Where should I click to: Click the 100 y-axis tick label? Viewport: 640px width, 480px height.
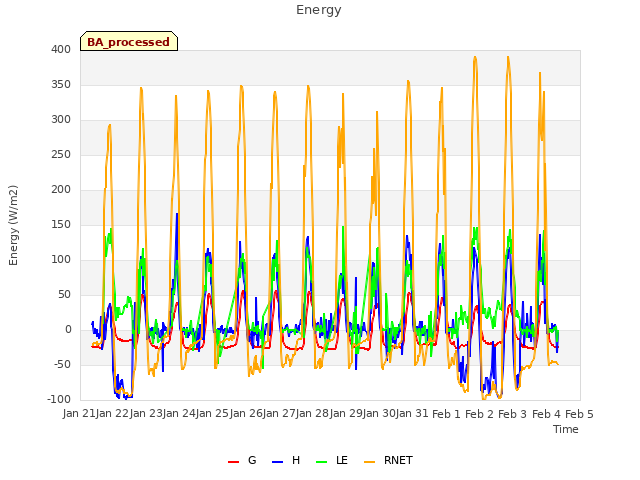tap(61, 260)
